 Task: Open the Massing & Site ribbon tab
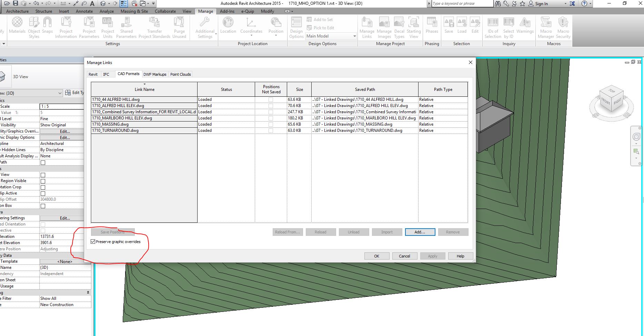click(x=134, y=11)
